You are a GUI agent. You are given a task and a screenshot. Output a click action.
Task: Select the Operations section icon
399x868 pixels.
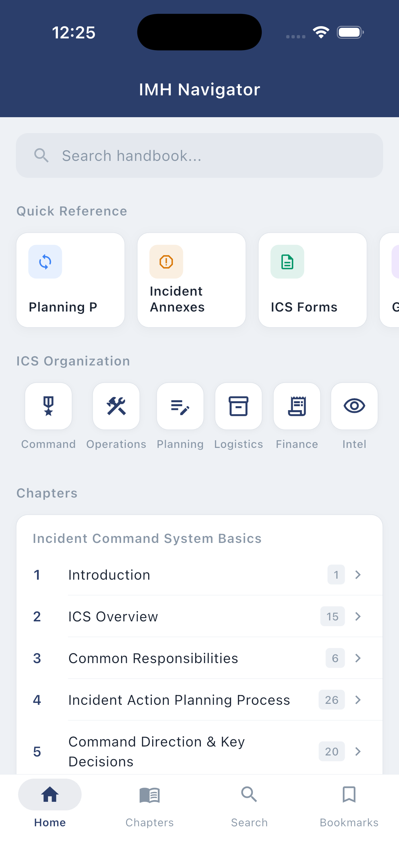tap(116, 406)
